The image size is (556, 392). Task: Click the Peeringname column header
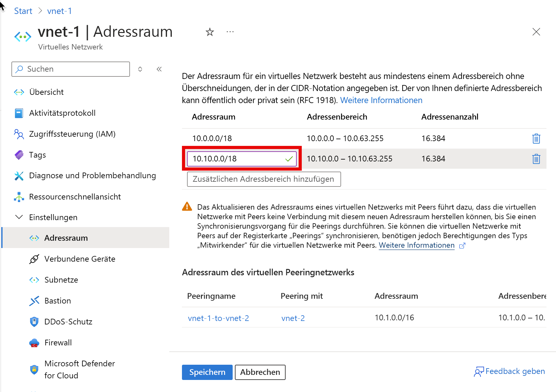211,296
